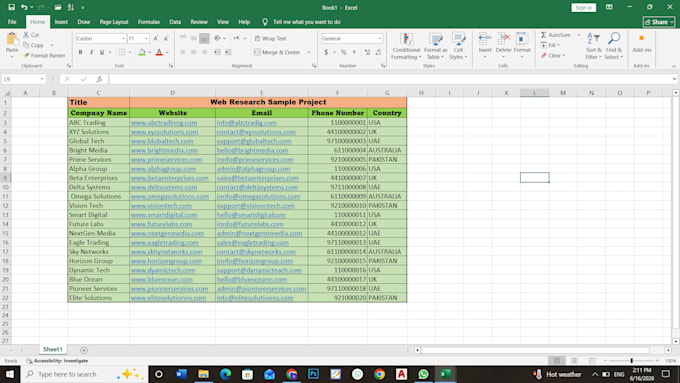Image resolution: width=680 pixels, height=383 pixels.
Task: Click the Windows Start button
Action: [x=10, y=374]
